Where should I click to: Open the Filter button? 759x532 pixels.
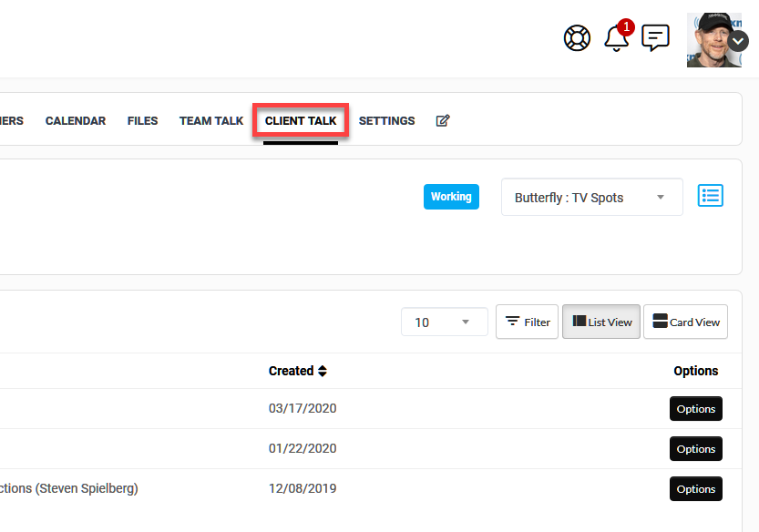528,322
